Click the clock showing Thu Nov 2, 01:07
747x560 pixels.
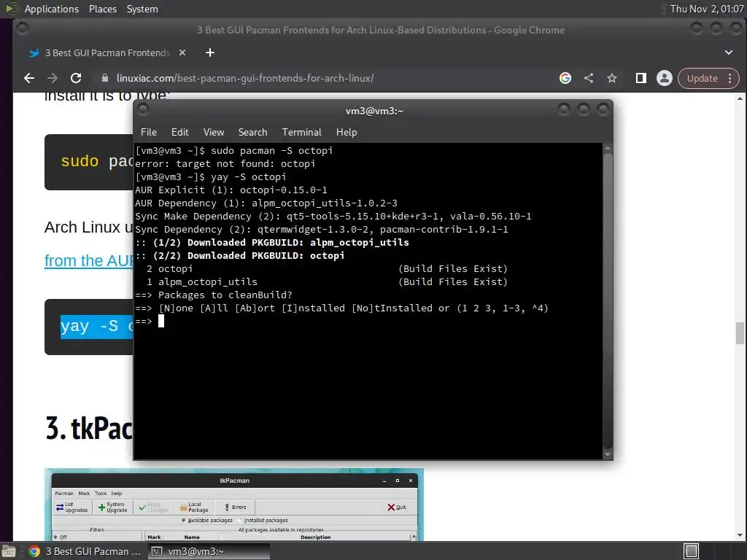[x=706, y=9]
